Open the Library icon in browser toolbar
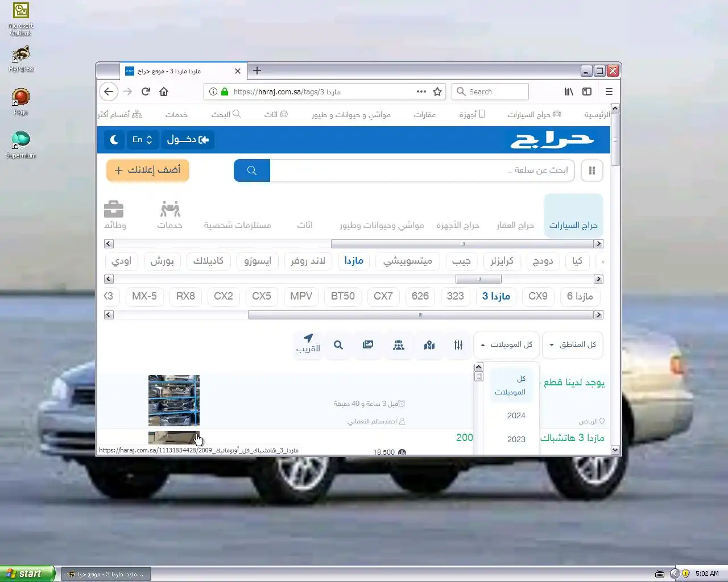This screenshot has width=728, height=582. (569, 92)
